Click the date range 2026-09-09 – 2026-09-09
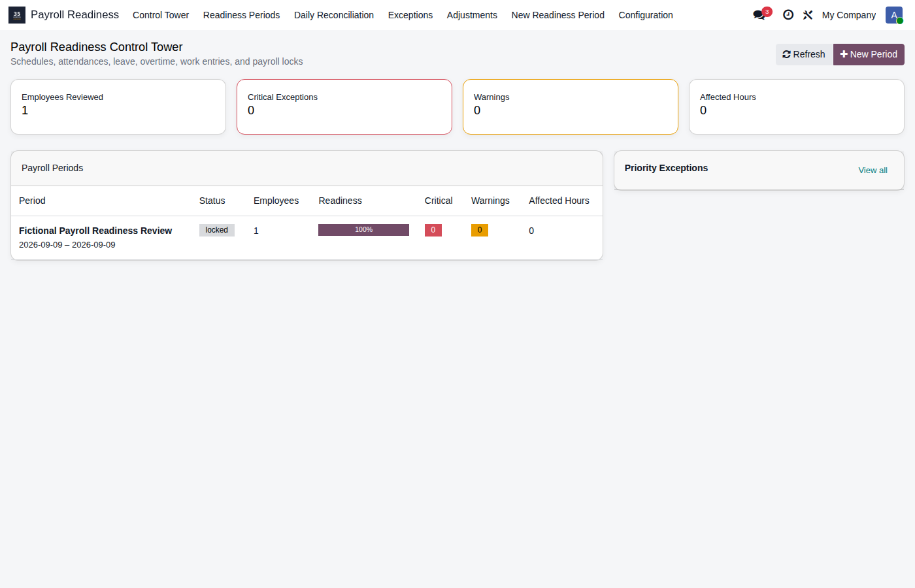Screen dimensions: 915x588 [x=67, y=245]
